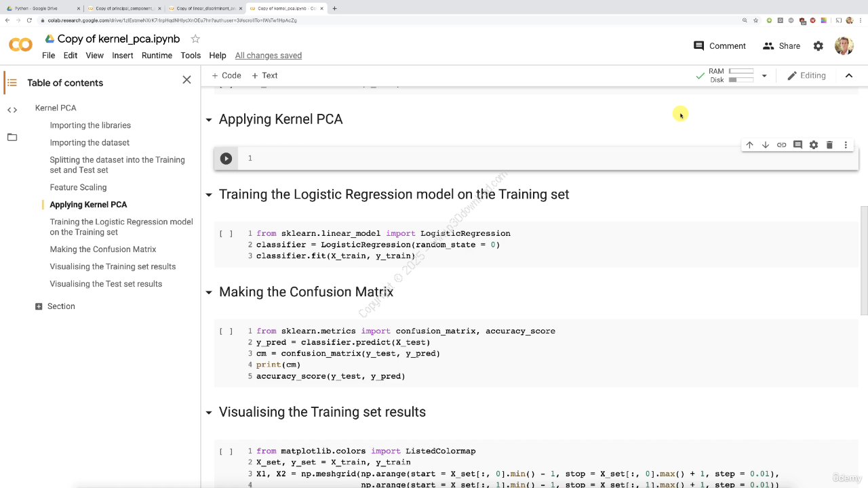Open the Insert menu

click(x=123, y=56)
